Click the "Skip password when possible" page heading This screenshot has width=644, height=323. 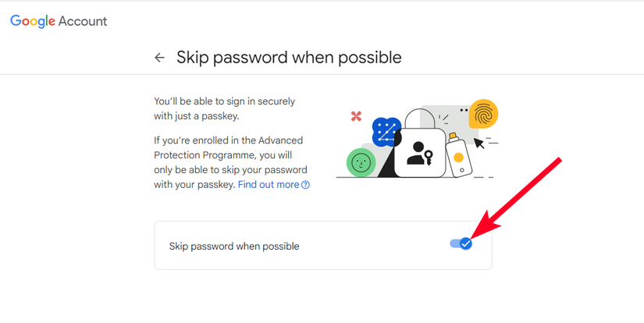tap(289, 57)
